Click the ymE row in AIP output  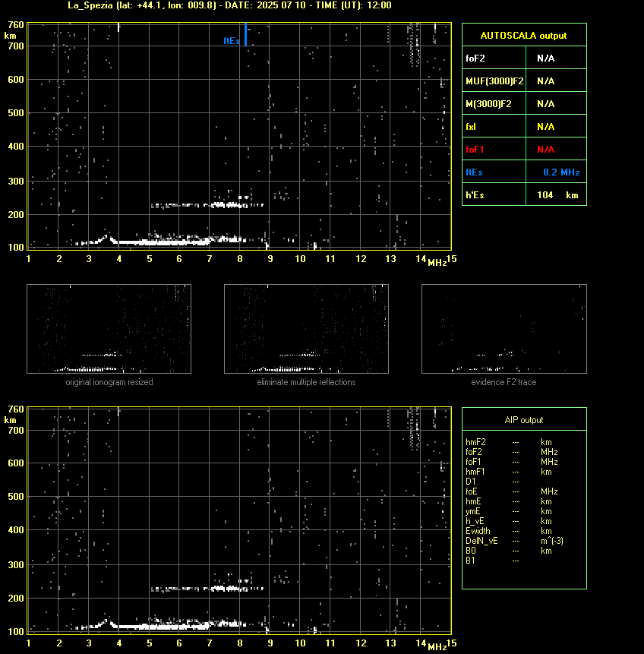pyautogui.click(x=509, y=511)
